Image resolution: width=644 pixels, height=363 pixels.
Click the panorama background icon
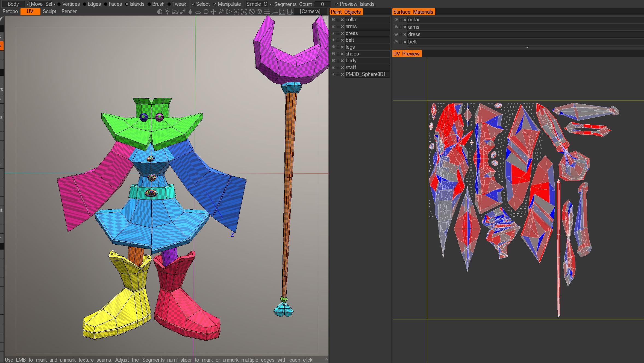coord(175,12)
